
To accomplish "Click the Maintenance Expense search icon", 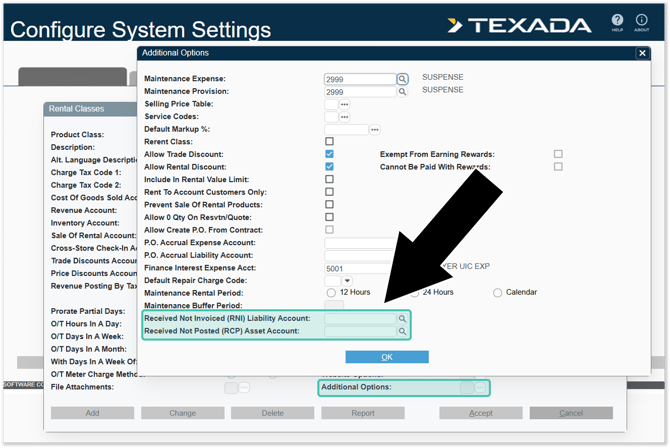I will [x=403, y=79].
